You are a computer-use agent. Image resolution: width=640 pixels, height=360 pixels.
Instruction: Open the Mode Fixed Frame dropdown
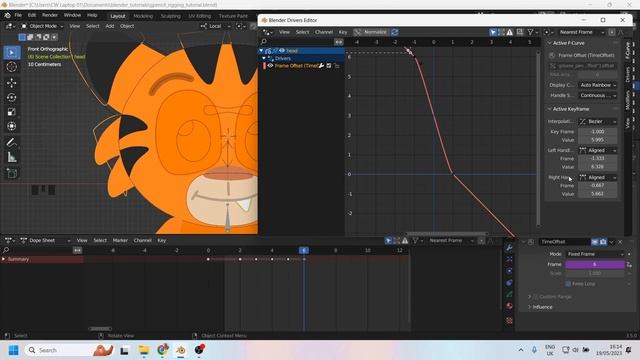click(595, 254)
